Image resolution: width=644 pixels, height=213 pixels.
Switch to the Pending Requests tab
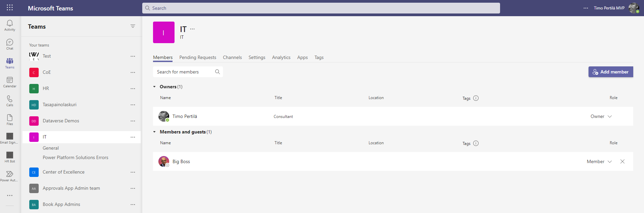[x=198, y=57]
